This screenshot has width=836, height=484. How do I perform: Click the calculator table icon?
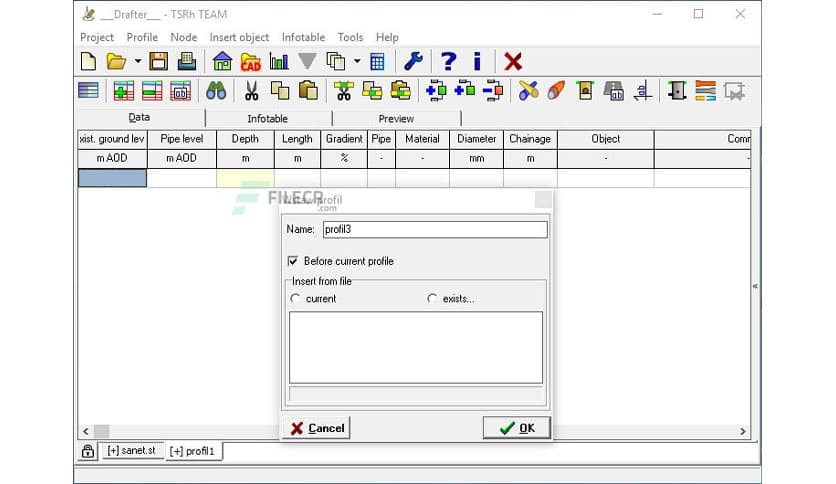coord(377,62)
